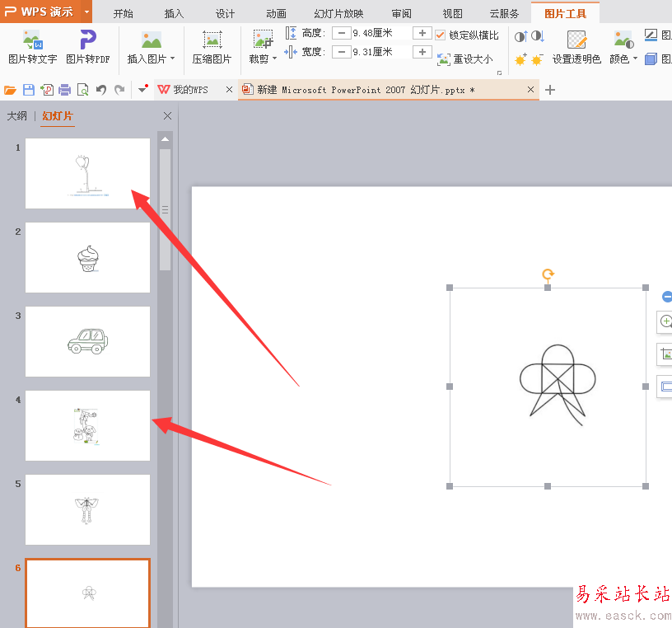
Task: Open the Color (颜色) dropdown arrow
Action: [635, 59]
